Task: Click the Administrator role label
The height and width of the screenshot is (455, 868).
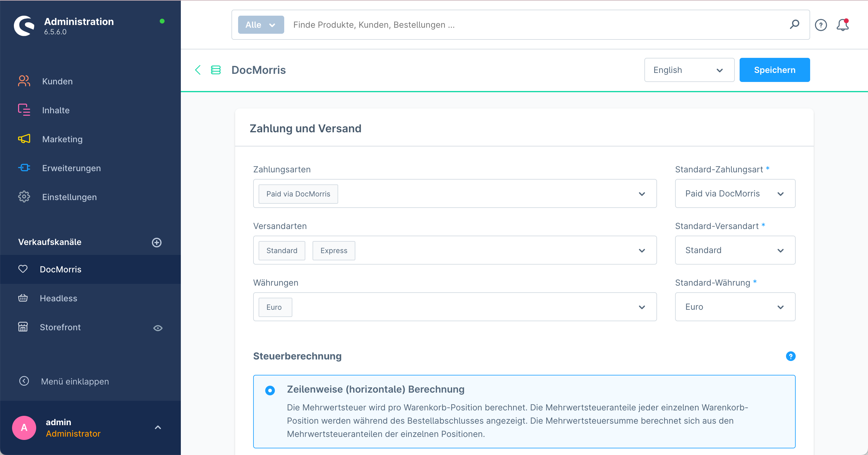Action: click(73, 434)
